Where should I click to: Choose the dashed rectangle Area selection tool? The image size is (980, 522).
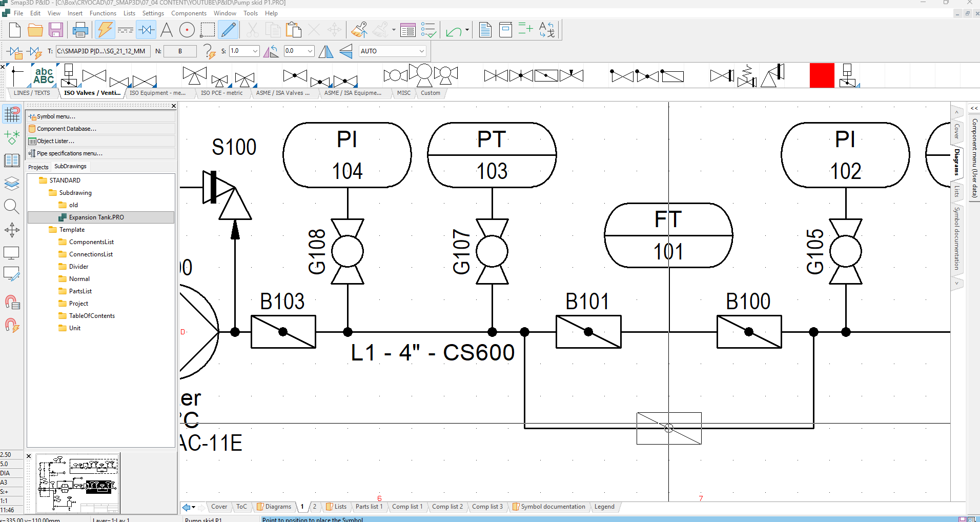(x=208, y=30)
